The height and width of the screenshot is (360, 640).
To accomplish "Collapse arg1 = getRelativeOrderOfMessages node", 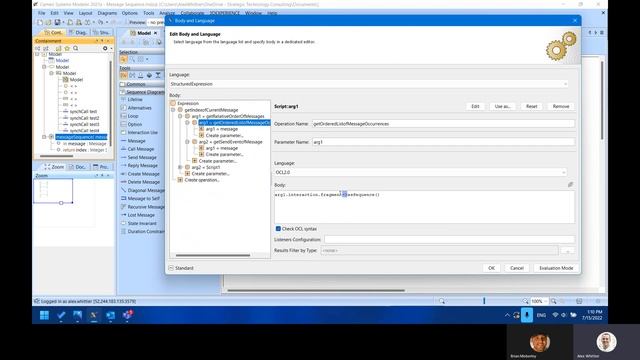I will click(x=180, y=116).
